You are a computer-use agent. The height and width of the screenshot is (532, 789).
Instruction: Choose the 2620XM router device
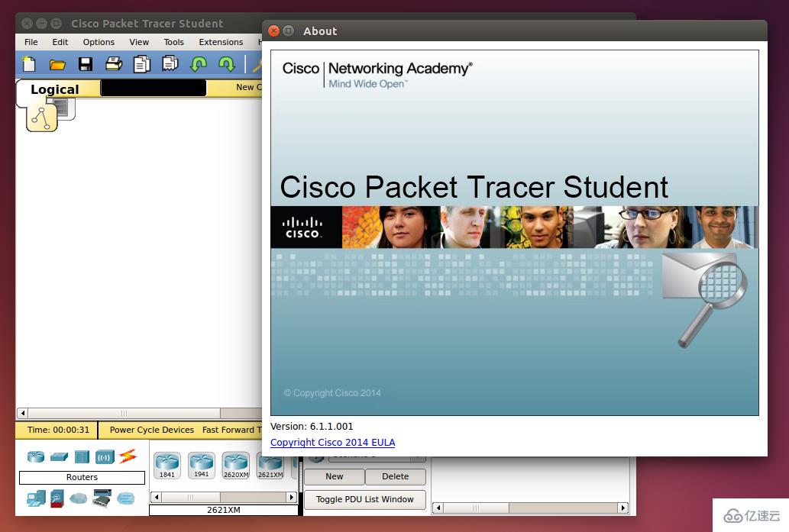pyautogui.click(x=236, y=465)
